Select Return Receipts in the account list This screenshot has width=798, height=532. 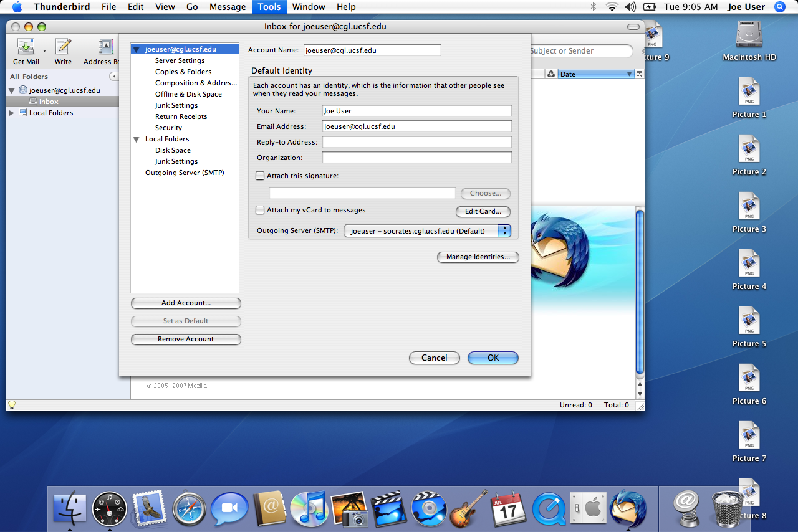click(x=181, y=116)
